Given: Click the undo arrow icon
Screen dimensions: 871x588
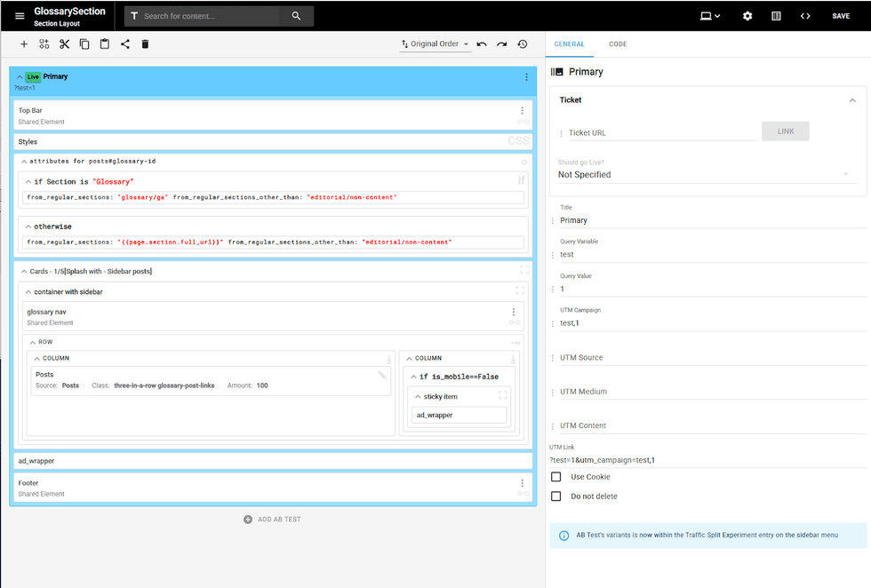Looking at the screenshot, I should click(482, 44).
